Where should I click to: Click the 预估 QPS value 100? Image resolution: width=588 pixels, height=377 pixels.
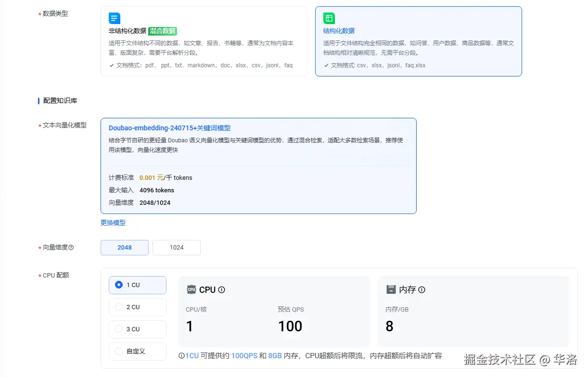(x=290, y=327)
